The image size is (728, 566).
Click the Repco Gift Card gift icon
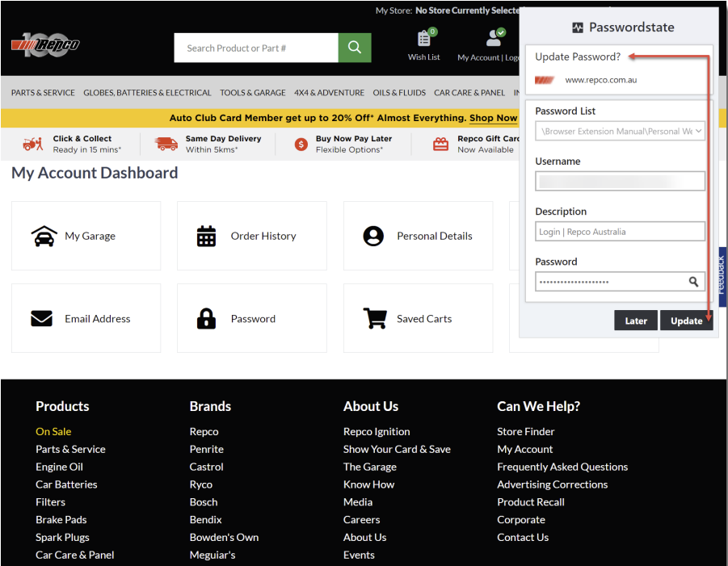click(440, 145)
